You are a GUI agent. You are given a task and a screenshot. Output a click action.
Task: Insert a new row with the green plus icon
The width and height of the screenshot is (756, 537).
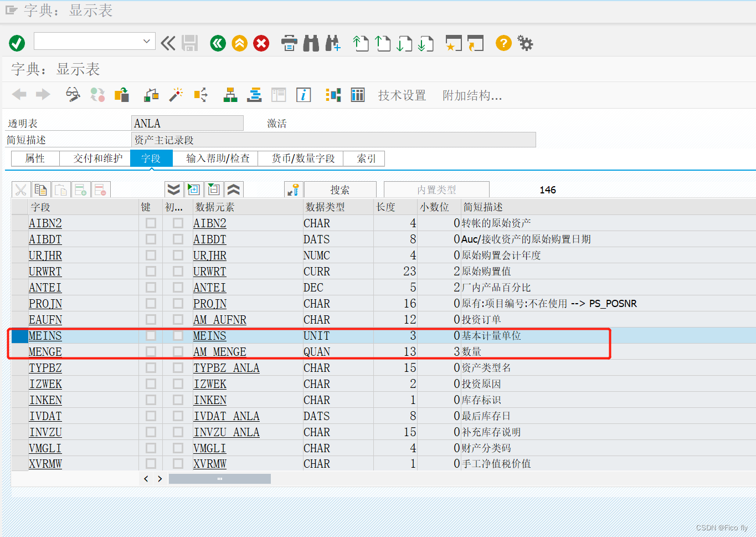tap(80, 189)
